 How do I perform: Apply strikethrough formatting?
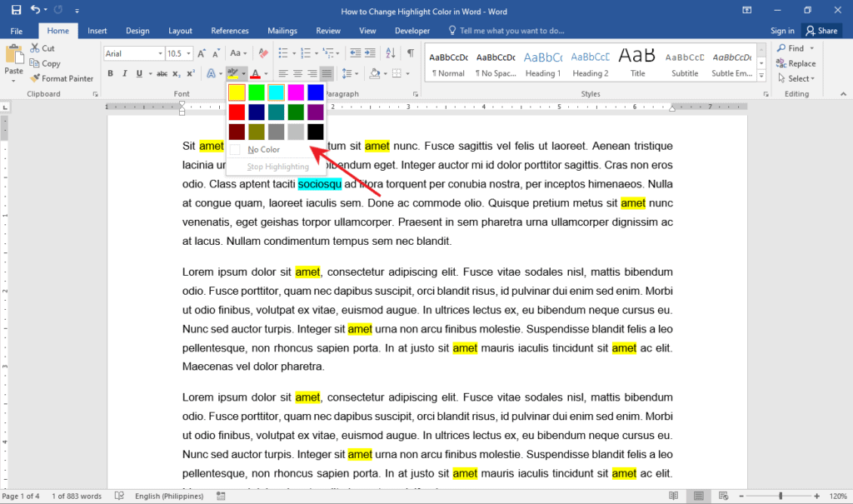coord(162,73)
